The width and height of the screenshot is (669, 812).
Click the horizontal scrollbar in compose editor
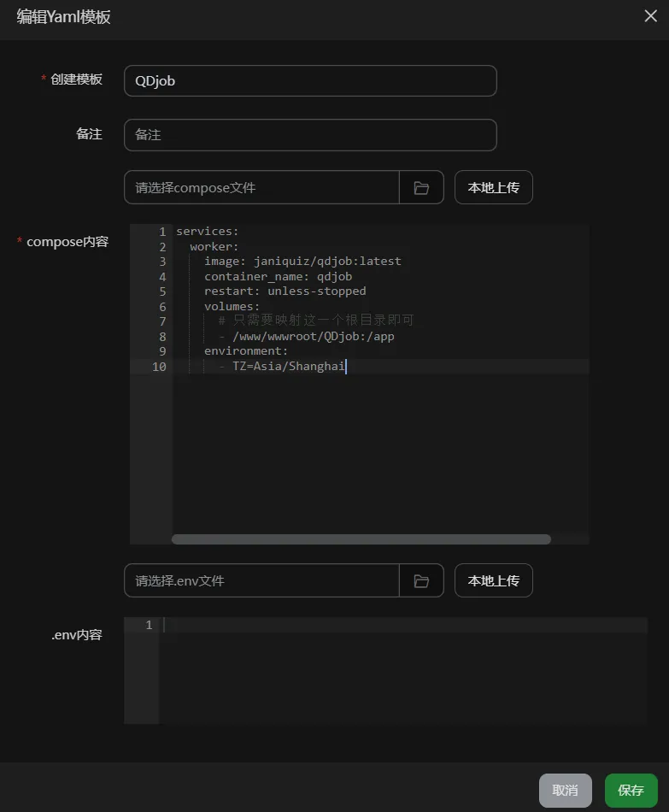pyautogui.click(x=361, y=539)
